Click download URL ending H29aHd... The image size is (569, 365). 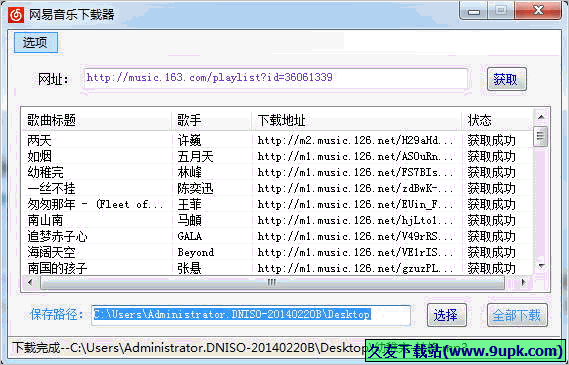point(356,140)
